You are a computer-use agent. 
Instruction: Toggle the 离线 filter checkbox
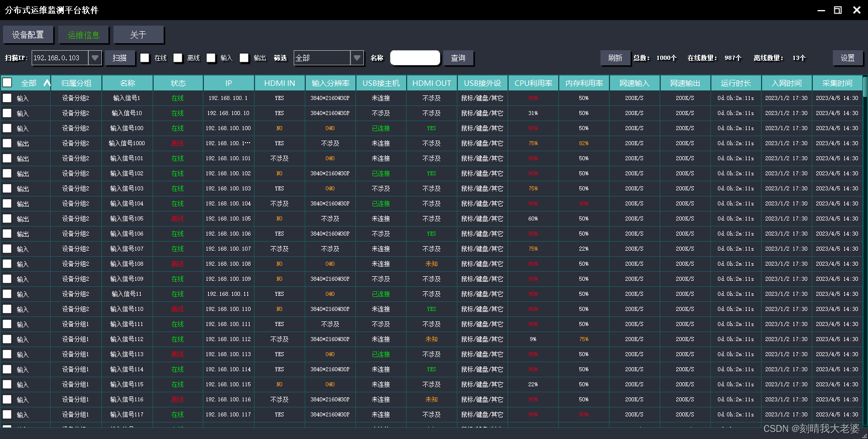(x=178, y=58)
